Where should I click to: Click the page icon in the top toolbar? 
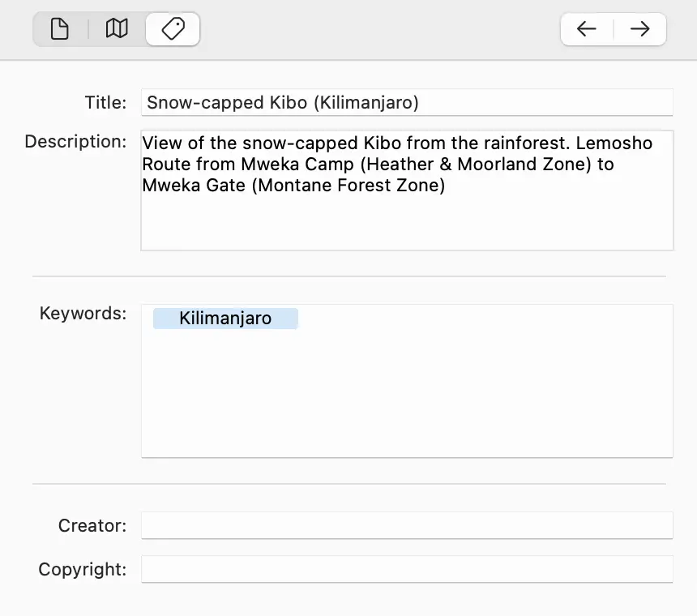pos(58,28)
